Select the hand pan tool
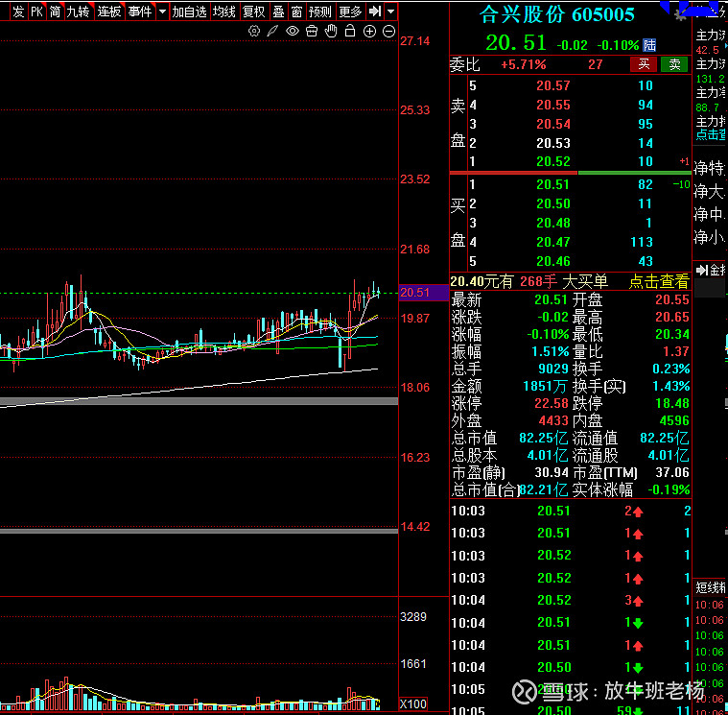Screen dimensions: 728x715 tap(331, 31)
